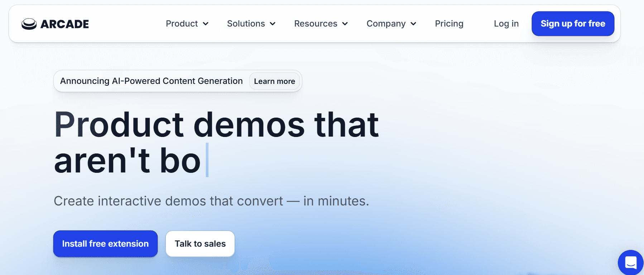Select the Talk to sales button
644x275 pixels.
[200, 244]
